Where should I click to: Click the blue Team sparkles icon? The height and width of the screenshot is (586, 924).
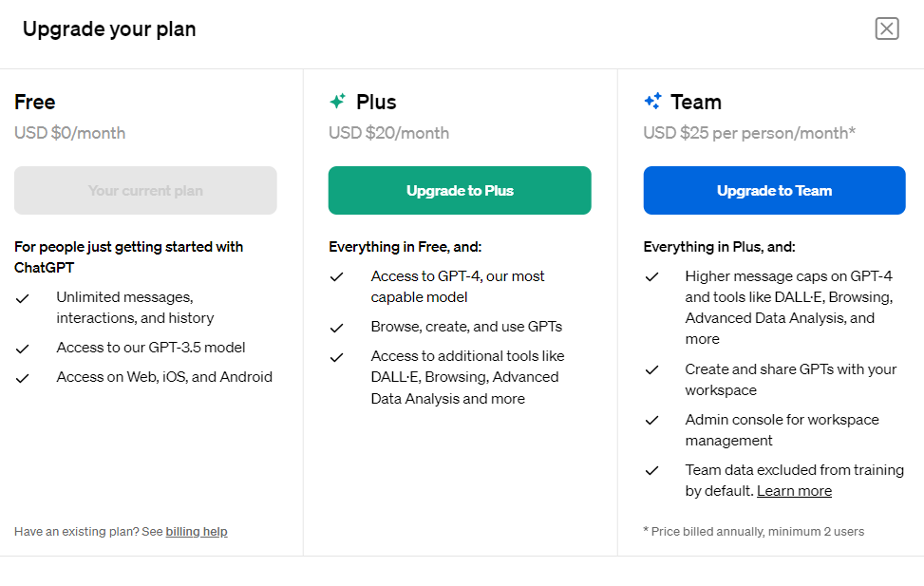coord(652,101)
